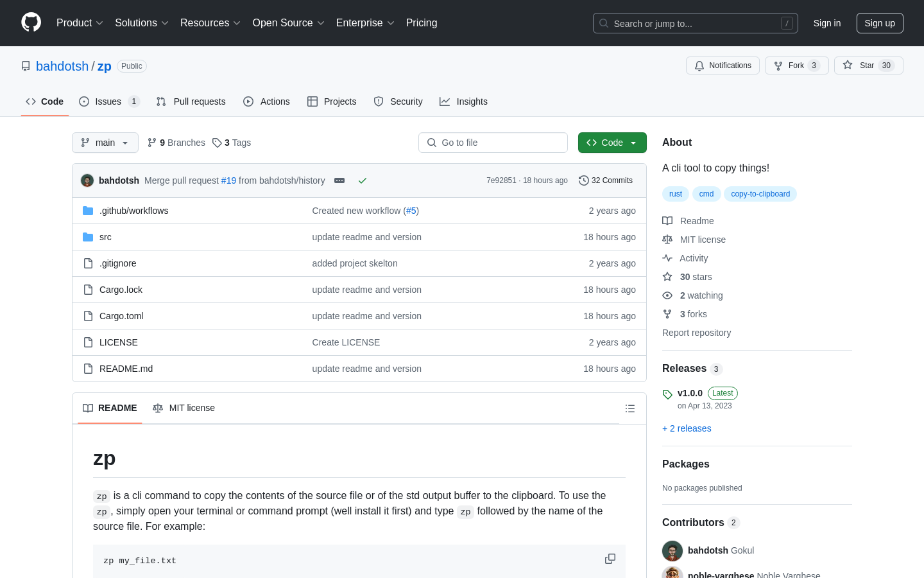The height and width of the screenshot is (578, 924).
Task: Open the Notifications bell button
Action: click(x=723, y=66)
